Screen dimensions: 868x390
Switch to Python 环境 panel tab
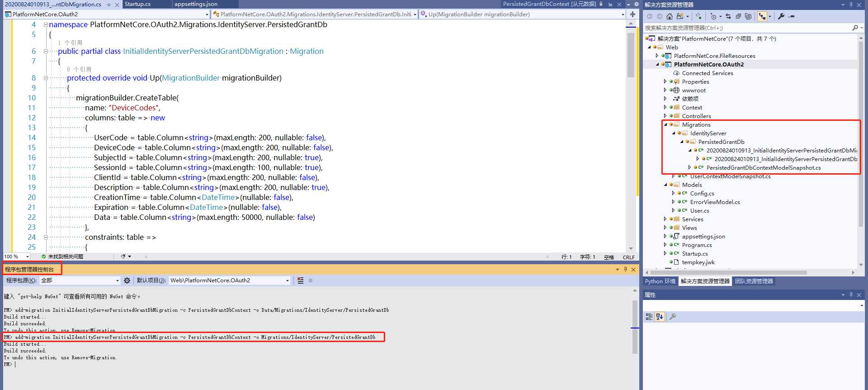click(x=660, y=281)
